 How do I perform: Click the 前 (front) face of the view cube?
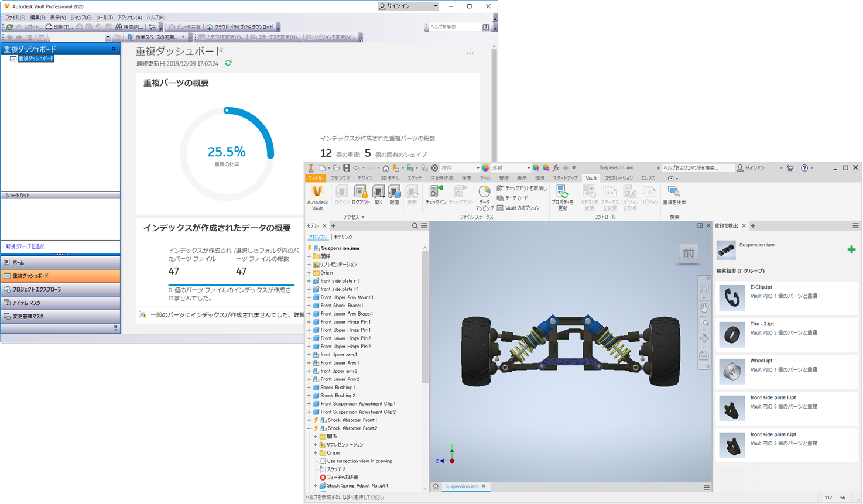688,254
